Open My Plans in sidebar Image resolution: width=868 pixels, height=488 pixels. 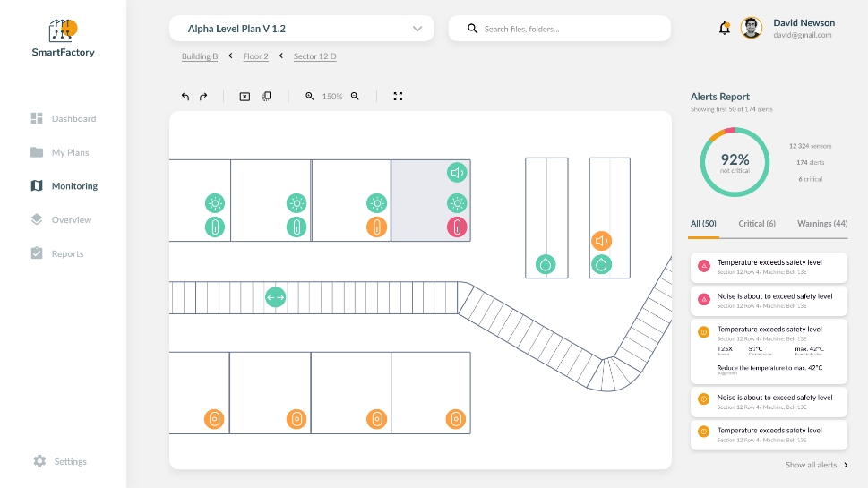pos(60,152)
